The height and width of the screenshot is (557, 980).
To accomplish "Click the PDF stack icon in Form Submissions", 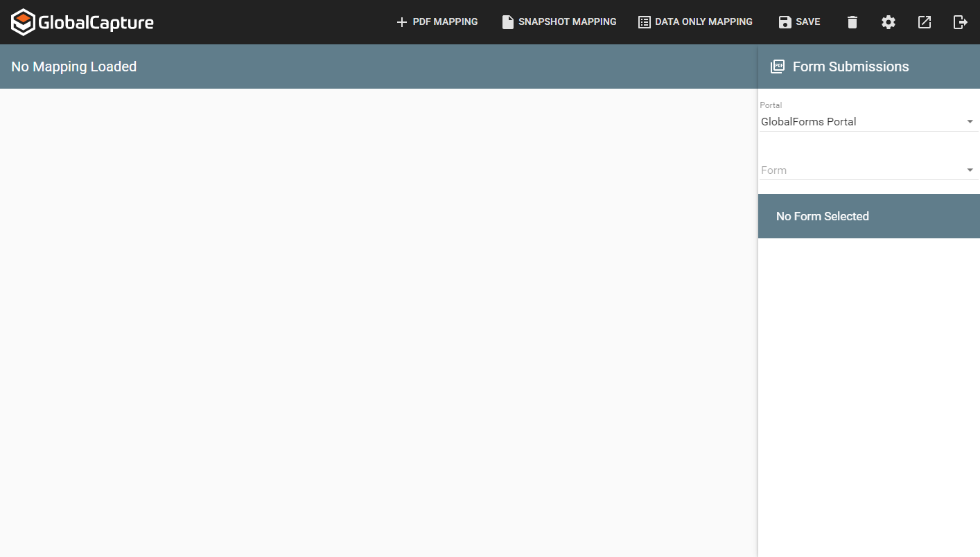I will point(778,67).
